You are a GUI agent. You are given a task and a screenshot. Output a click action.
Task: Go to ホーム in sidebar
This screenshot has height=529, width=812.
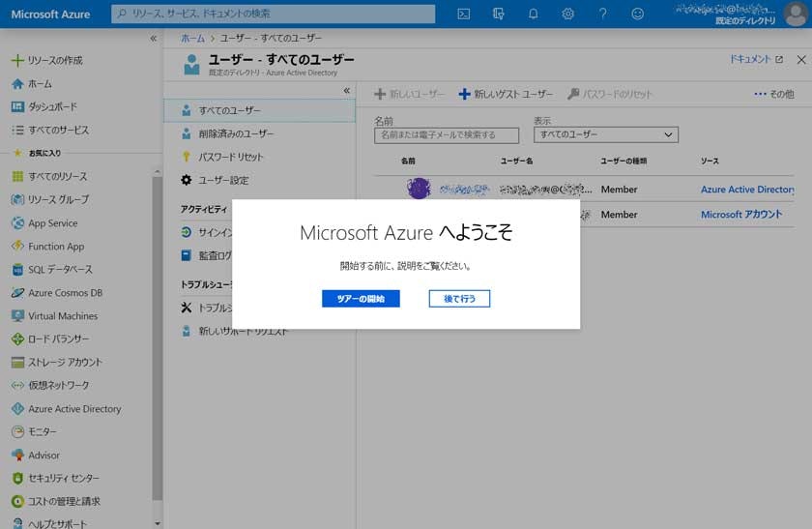[x=40, y=84]
